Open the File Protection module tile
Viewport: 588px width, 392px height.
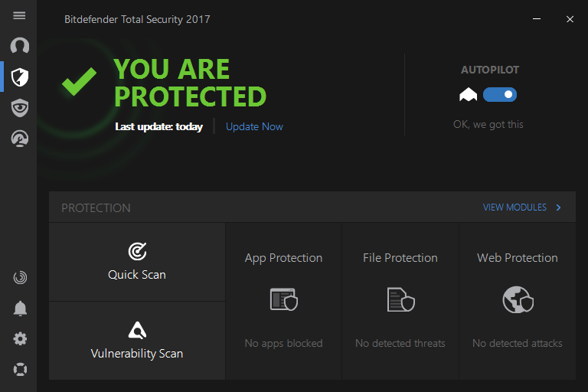click(x=400, y=301)
